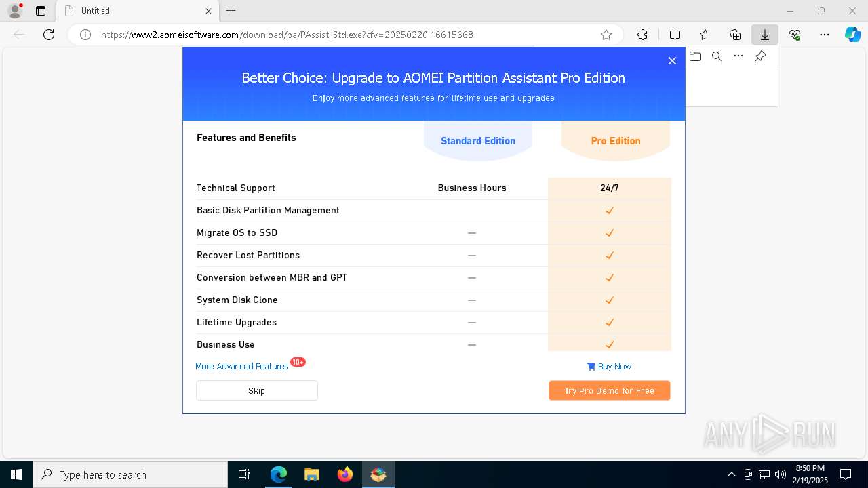
Task: Click the Skip button
Action: pos(257,390)
